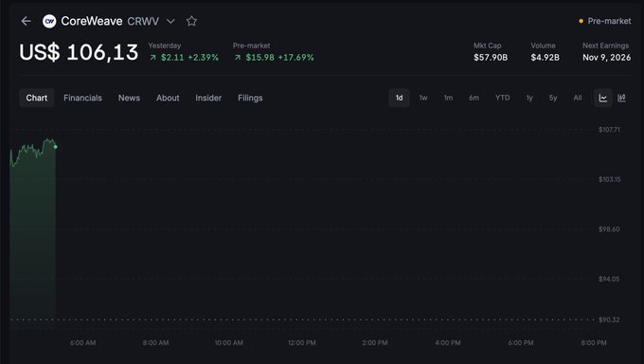Click the current price dot on chart
This screenshot has width=644, height=364.
point(56,147)
